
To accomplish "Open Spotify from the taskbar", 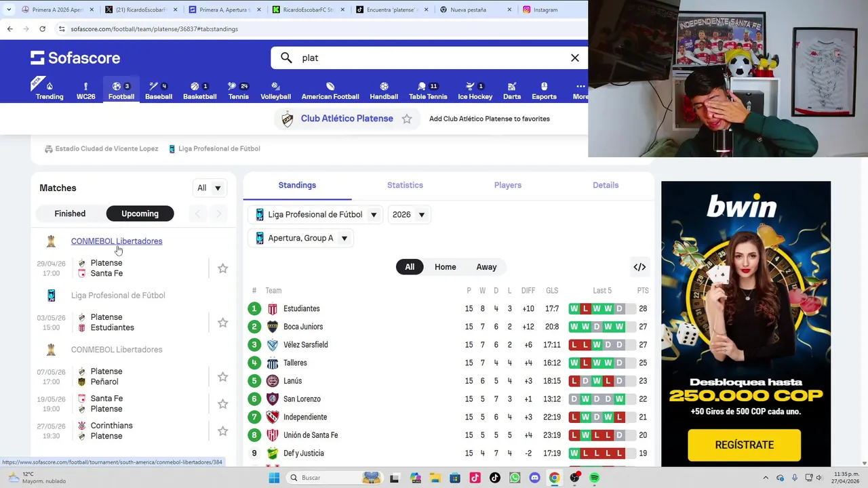I will pos(594,478).
